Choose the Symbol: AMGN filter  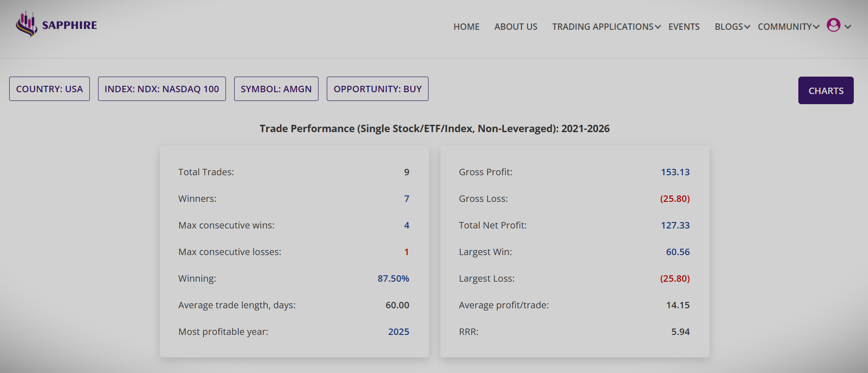tap(276, 89)
